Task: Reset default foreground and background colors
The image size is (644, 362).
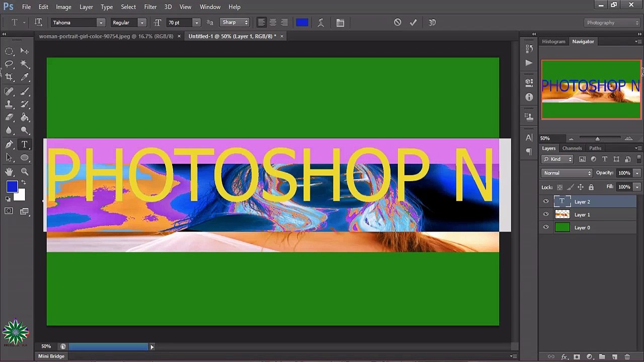Action: click(8, 199)
